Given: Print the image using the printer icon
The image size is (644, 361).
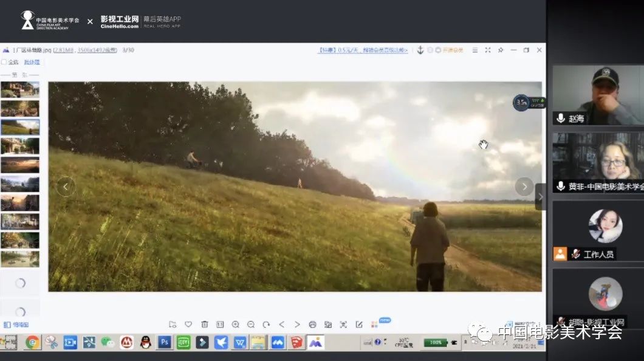Looking at the screenshot, I should pyautogui.click(x=312, y=325).
